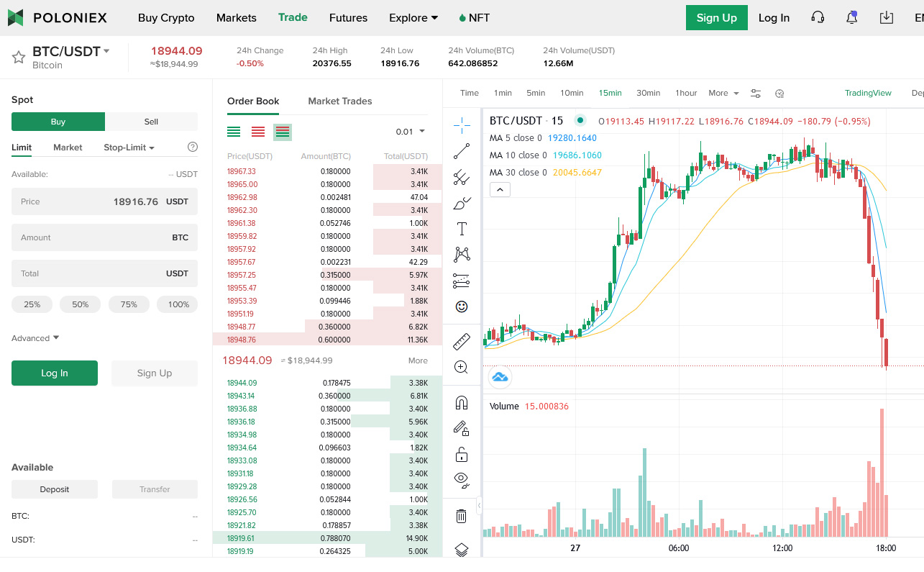Click the cloud chart logo icon
Image resolution: width=924 pixels, height=572 pixels.
click(x=500, y=377)
